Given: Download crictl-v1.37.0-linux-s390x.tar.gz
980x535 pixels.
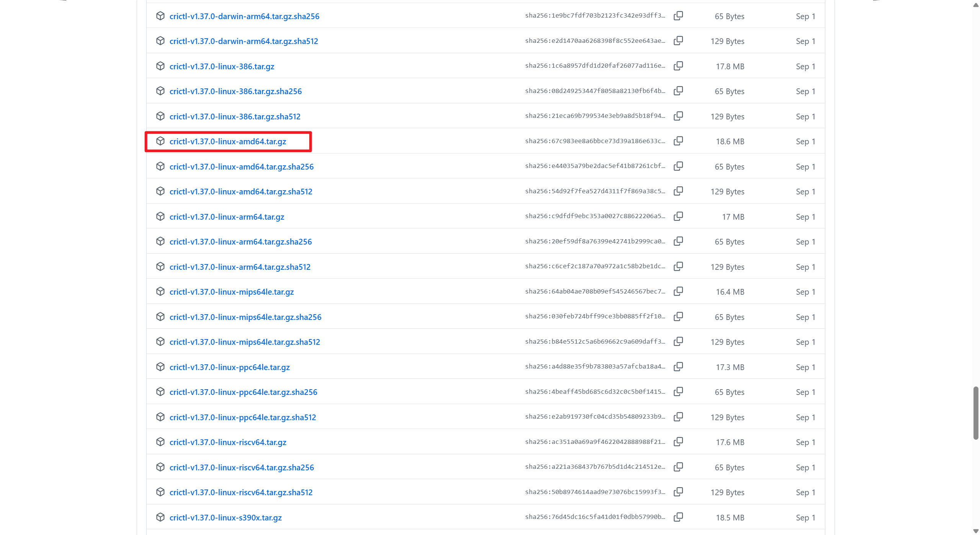Looking at the screenshot, I should 225,518.
